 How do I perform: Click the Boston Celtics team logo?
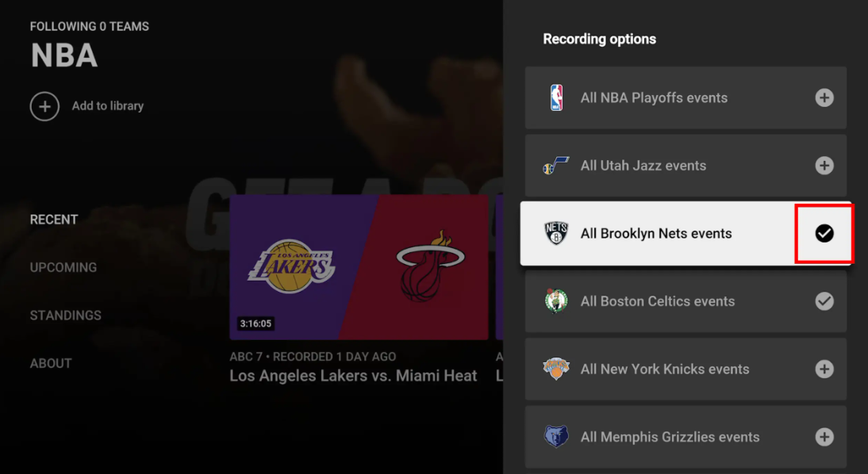click(x=556, y=301)
